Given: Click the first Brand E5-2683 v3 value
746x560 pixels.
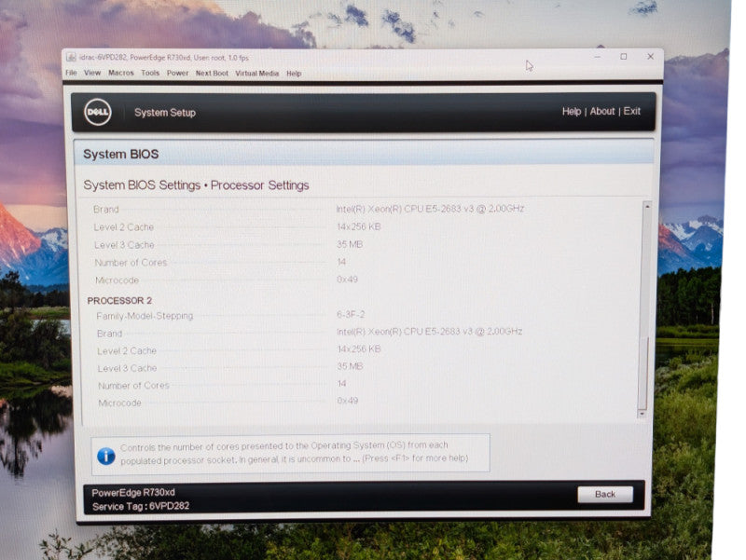Looking at the screenshot, I should point(430,208).
